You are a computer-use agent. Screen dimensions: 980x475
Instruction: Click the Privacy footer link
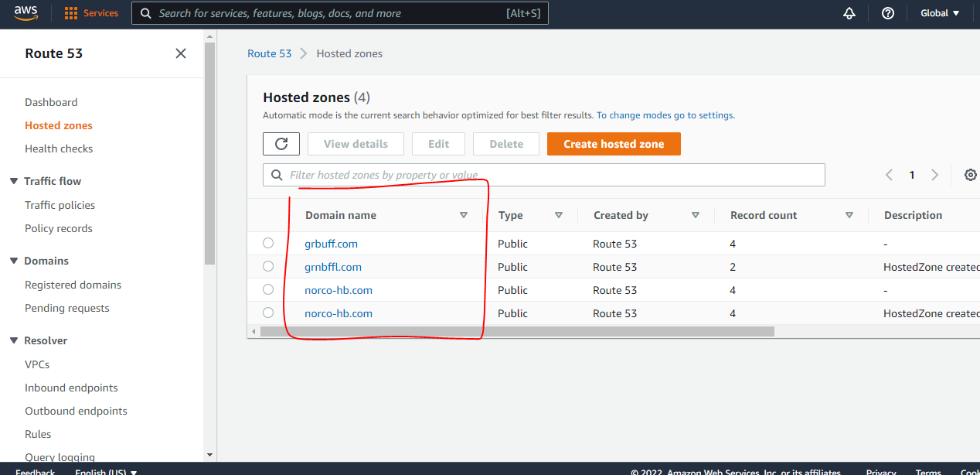(881, 470)
